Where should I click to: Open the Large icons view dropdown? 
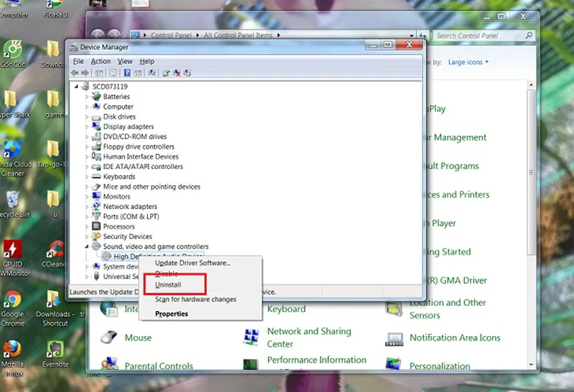468,63
